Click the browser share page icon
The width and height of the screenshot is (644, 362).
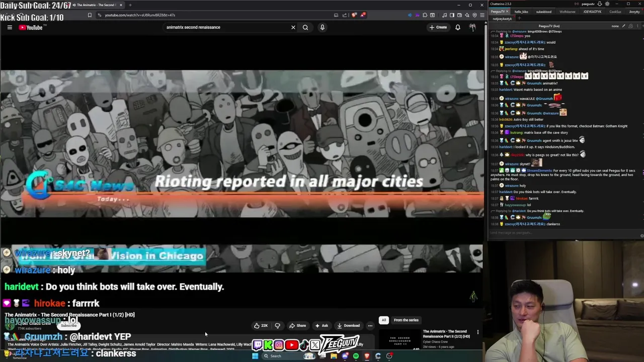tap(344, 15)
